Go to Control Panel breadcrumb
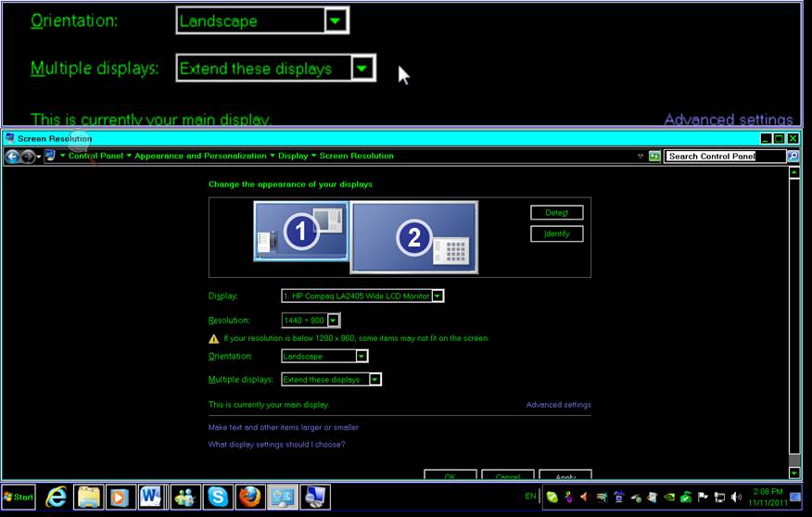This screenshot has height=517, width=812. (x=95, y=156)
